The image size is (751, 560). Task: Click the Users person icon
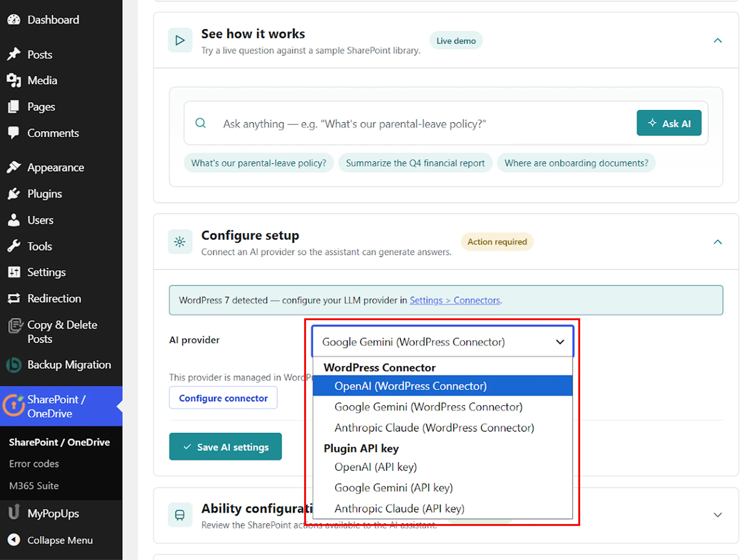pyautogui.click(x=14, y=220)
